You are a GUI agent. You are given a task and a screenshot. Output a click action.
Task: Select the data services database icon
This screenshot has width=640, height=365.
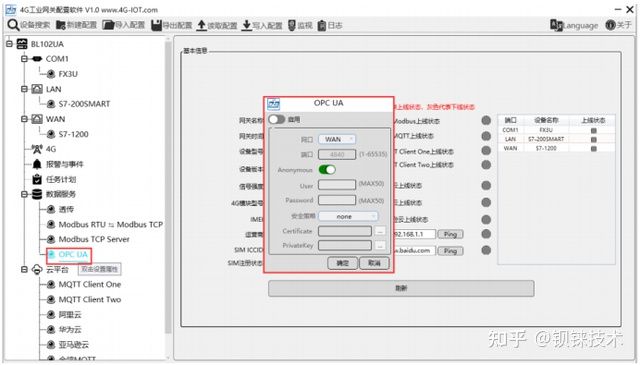[x=37, y=194]
